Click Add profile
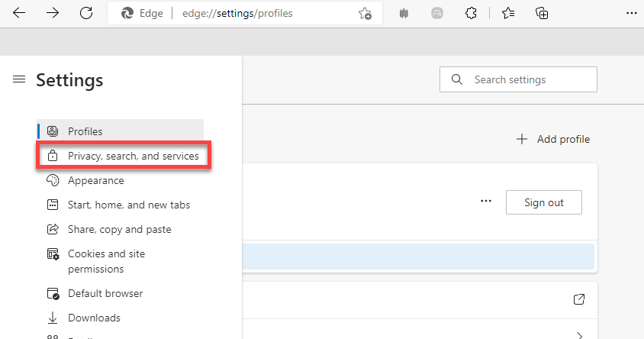 click(x=553, y=139)
